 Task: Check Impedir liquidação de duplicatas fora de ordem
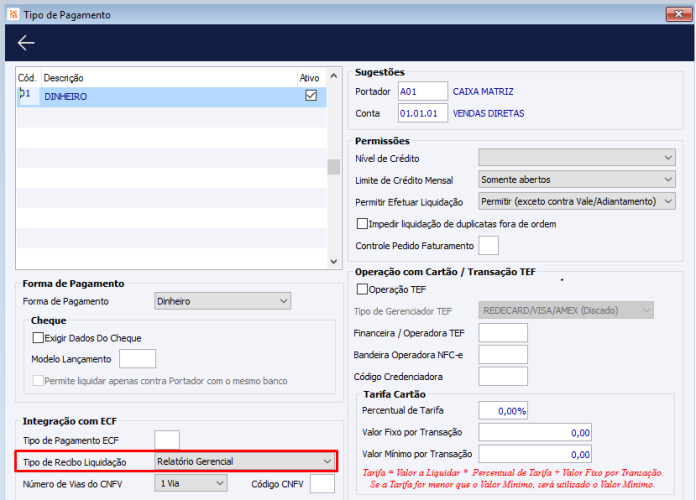point(362,223)
